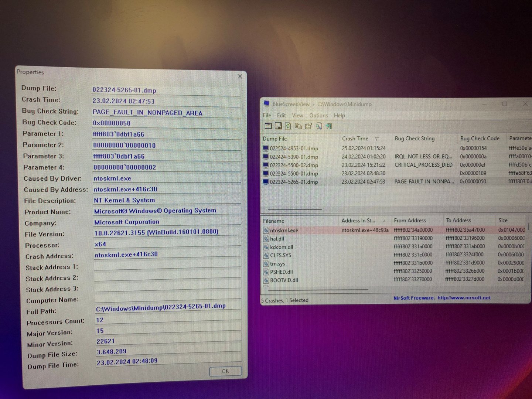532x399 pixels.
Task: Open the File menu in BlueScreenView
Action: [x=267, y=115]
